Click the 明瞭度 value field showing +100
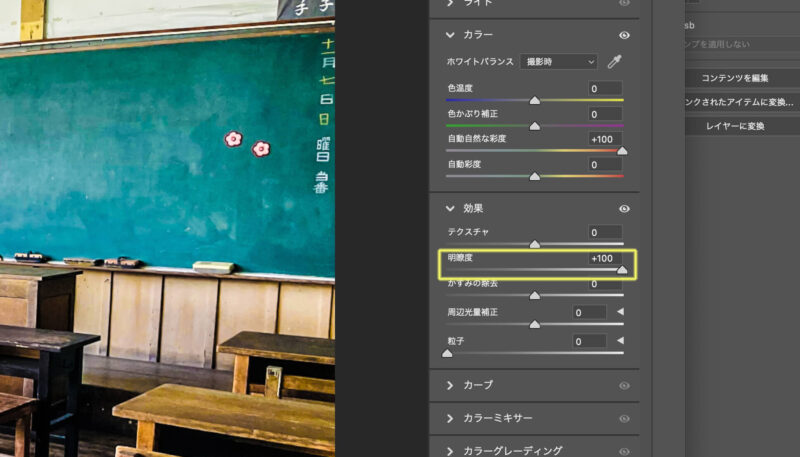The height and width of the screenshot is (457, 800). click(x=605, y=258)
